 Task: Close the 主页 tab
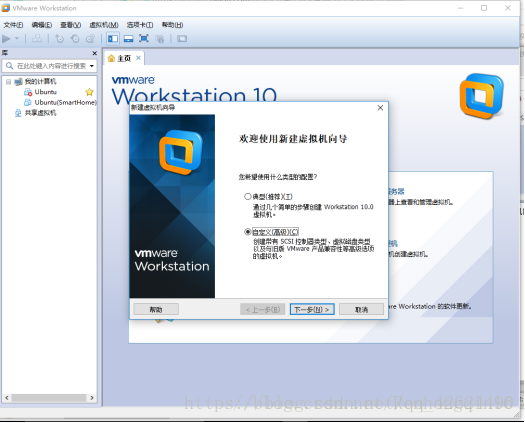coord(138,58)
